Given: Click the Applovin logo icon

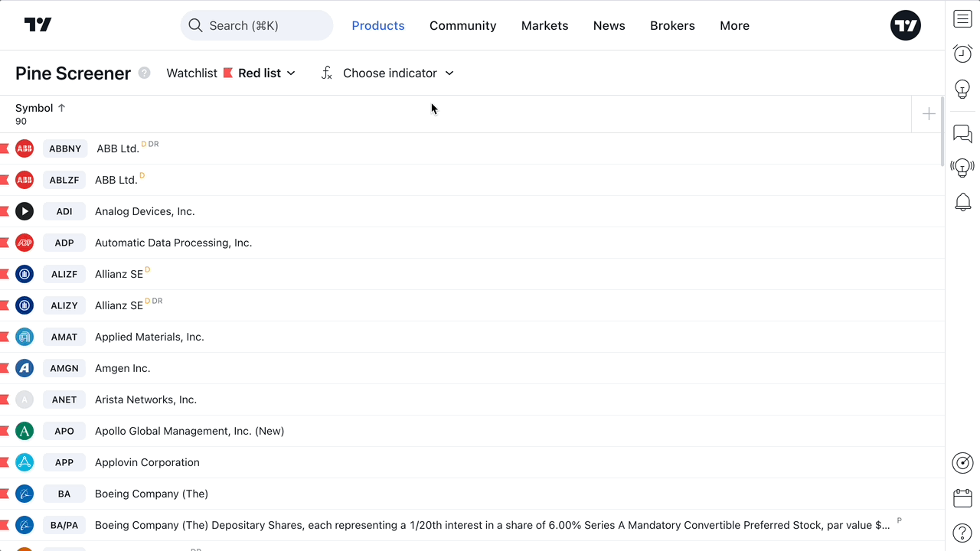Looking at the screenshot, I should tap(24, 462).
